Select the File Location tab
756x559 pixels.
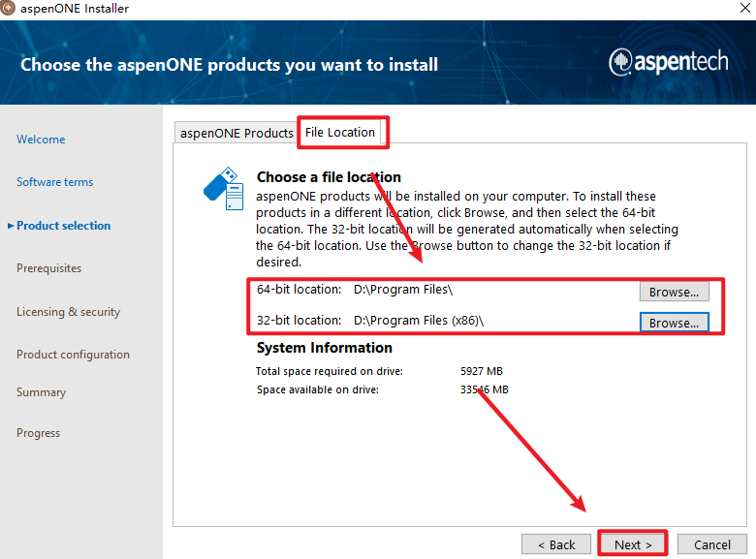(340, 133)
